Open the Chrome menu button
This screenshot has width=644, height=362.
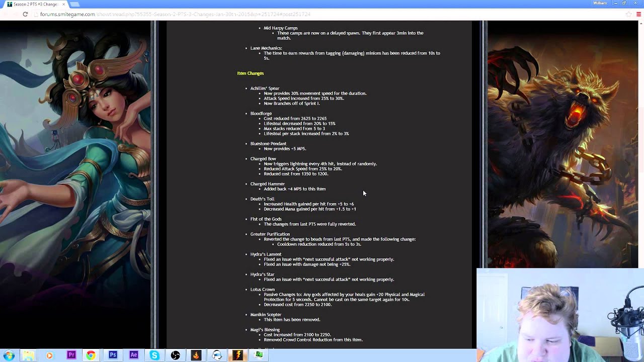pyautogui.click(x=639, y=14)
